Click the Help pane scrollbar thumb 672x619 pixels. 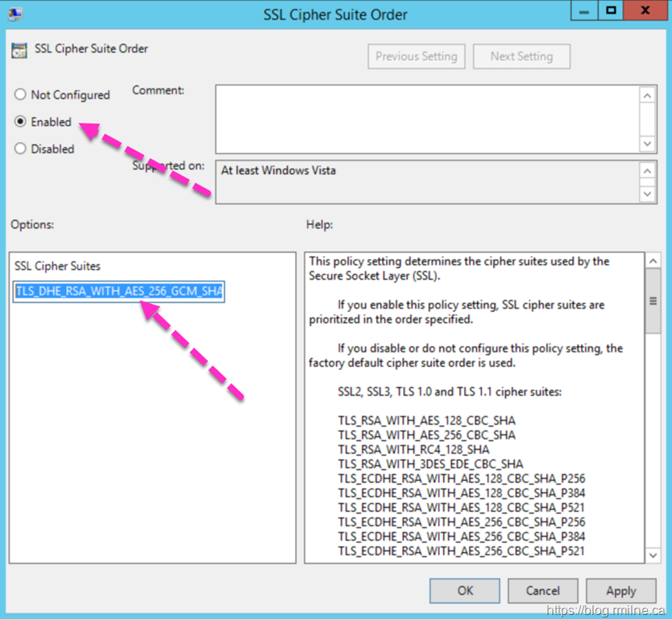click(x=653, y=301)
